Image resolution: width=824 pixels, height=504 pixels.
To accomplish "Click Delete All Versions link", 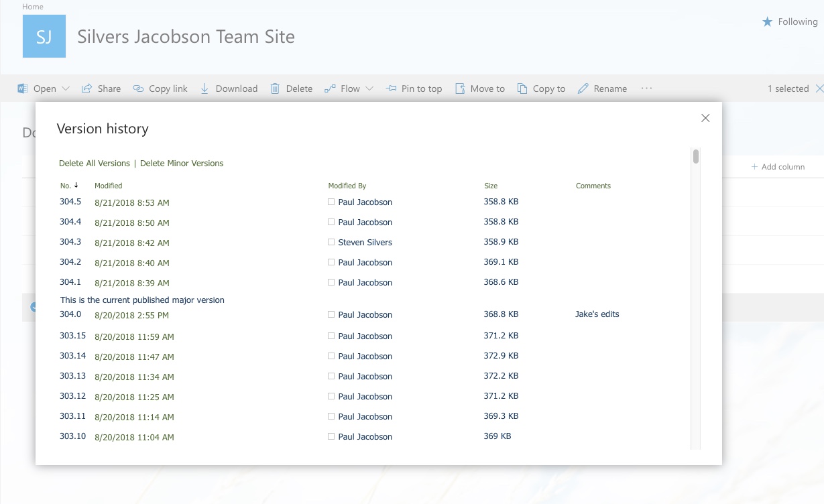I will (95, 164).
